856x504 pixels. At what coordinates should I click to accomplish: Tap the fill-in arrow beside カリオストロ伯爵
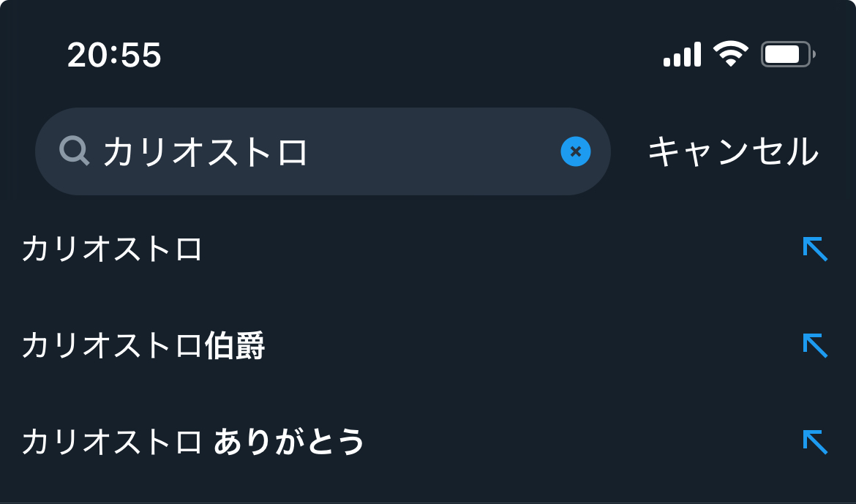[815, 345]
